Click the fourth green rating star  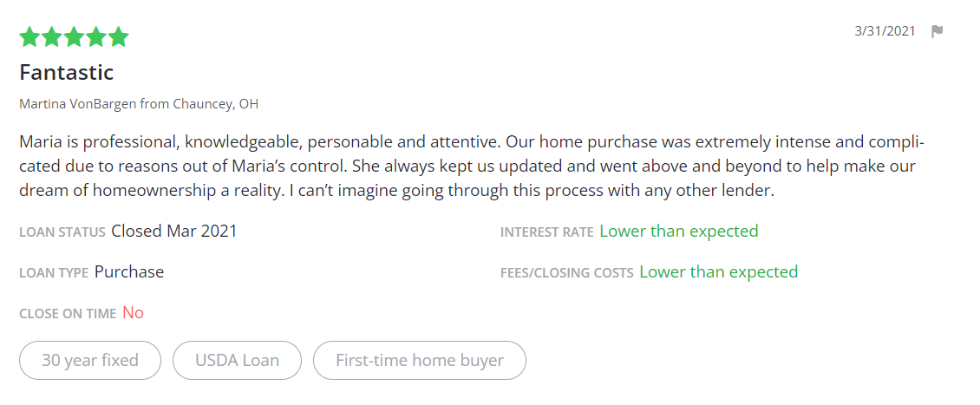[96, 37]
